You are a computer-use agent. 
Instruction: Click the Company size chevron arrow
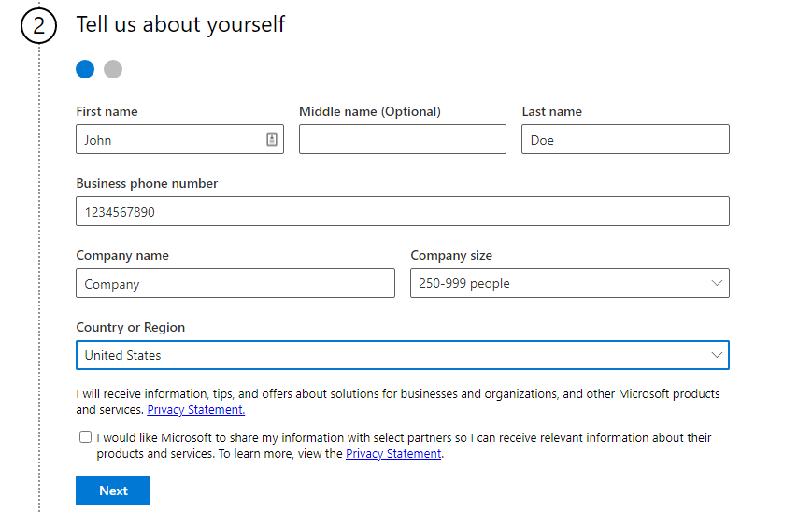pyautogui.click(x=717, y=283)
